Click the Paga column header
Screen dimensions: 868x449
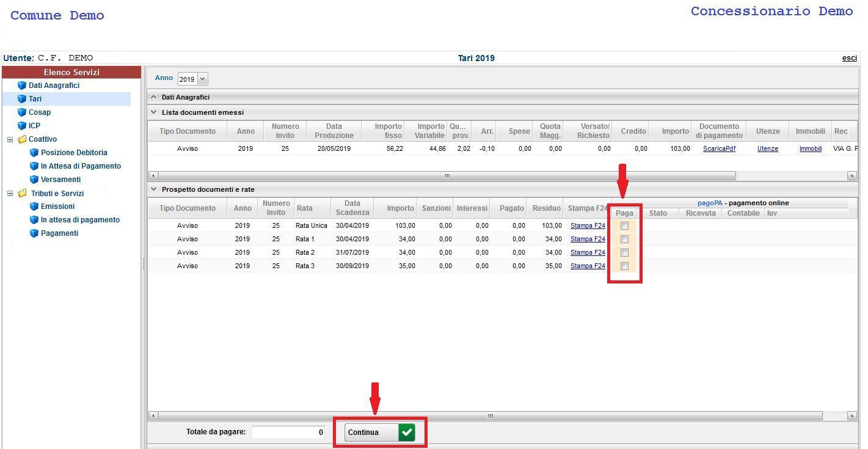click(x=624, y=213)
